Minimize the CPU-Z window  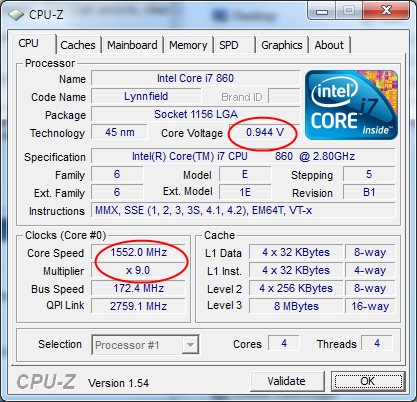[322, 12]
